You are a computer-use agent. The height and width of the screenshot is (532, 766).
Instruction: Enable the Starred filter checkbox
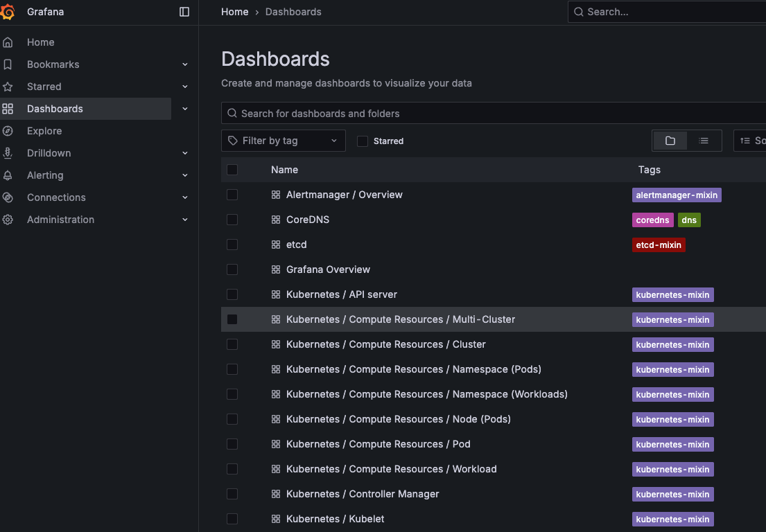[x=363, y=141]
